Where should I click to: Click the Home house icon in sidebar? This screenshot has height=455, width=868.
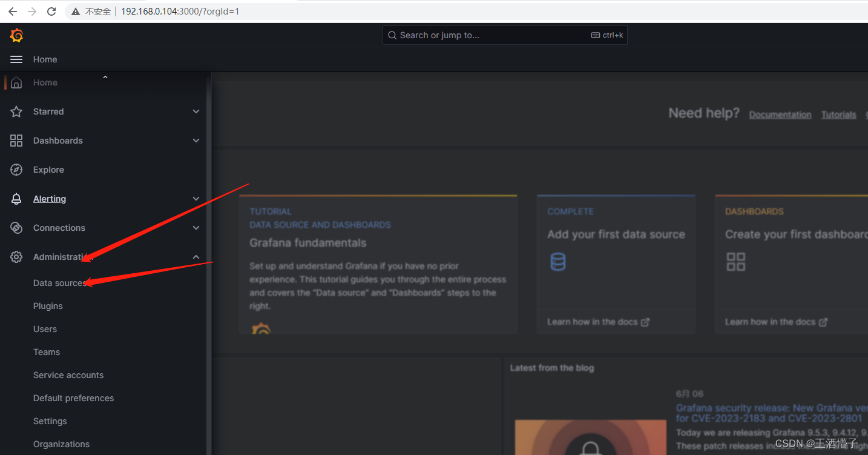(x=16, y=82)
